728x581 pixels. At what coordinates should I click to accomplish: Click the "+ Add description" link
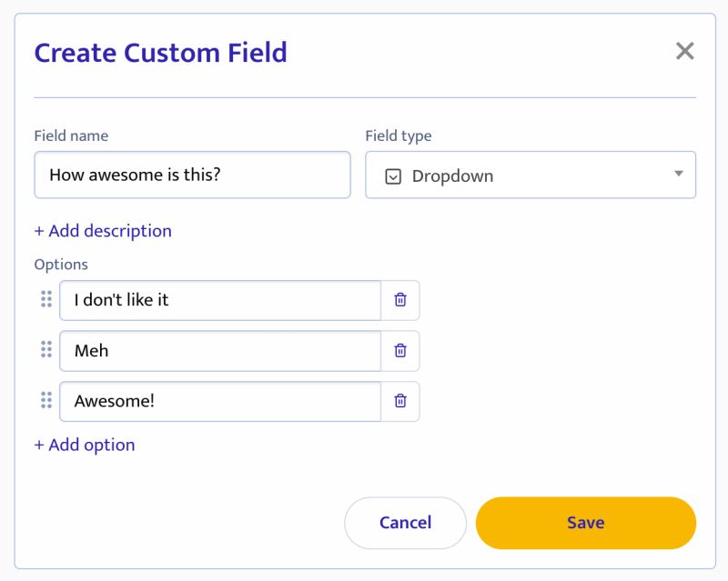103,231
